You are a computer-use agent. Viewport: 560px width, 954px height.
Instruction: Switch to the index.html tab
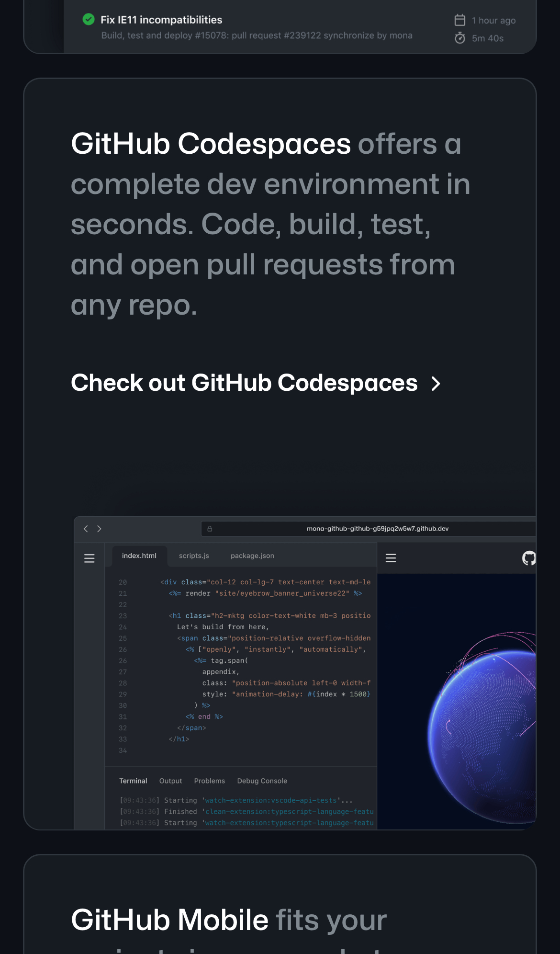point(139,556)
